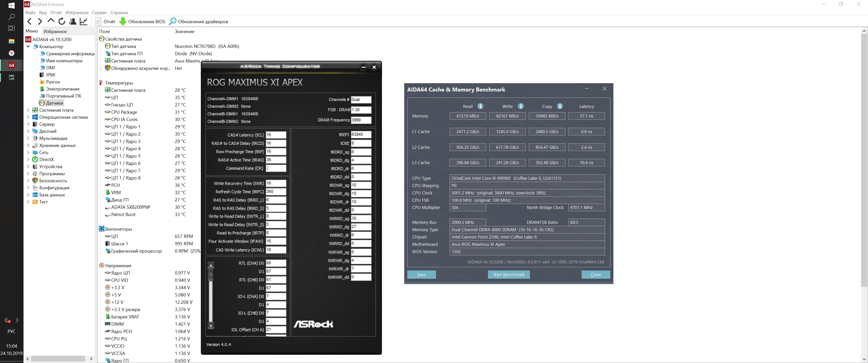Screen dimensions: 868x363
Task: Click the Save button in benchmark window
Action: (x=421, y=275)
